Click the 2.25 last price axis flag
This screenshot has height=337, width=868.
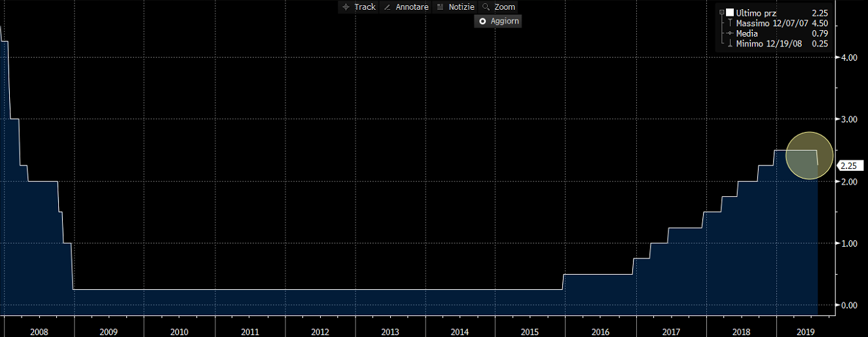point(849,166)
